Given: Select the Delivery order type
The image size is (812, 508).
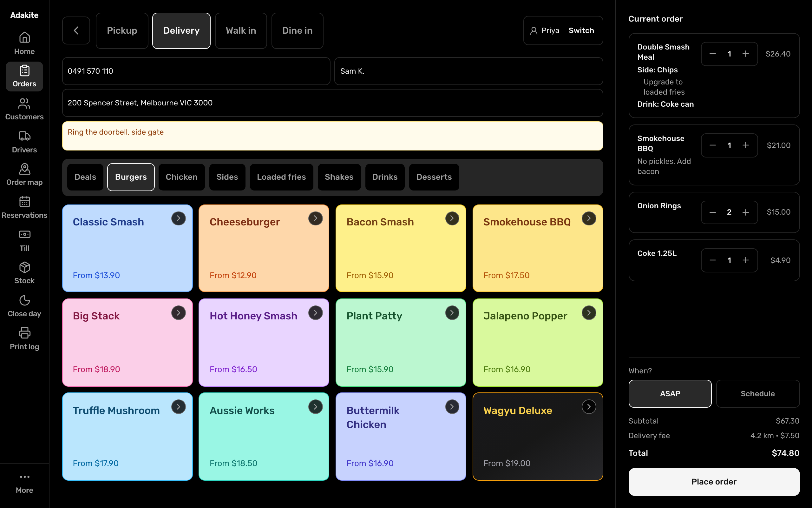Looking at the screenshot, I should pos(181,30).
